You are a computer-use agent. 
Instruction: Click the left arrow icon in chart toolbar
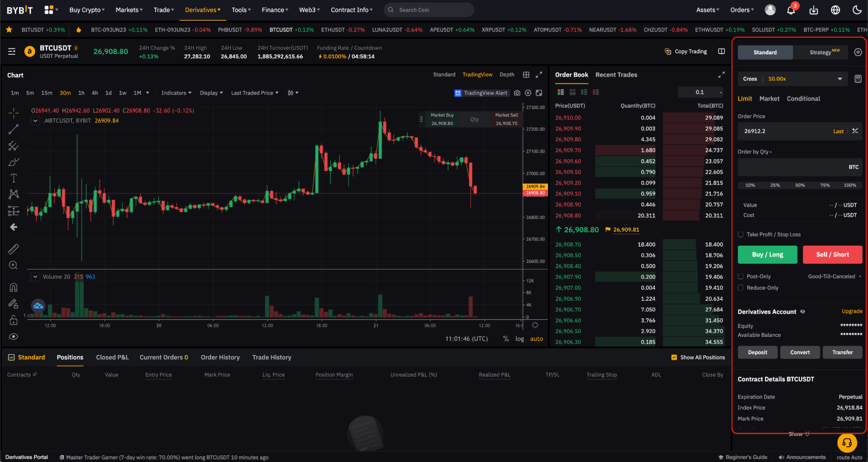click(13, 227)
